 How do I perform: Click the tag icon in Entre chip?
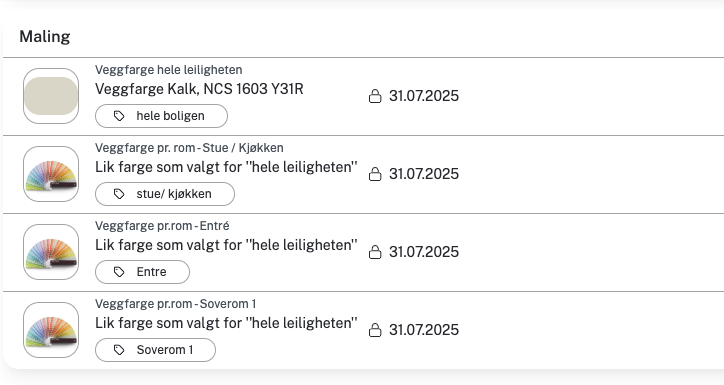click(x=119, y=272)
